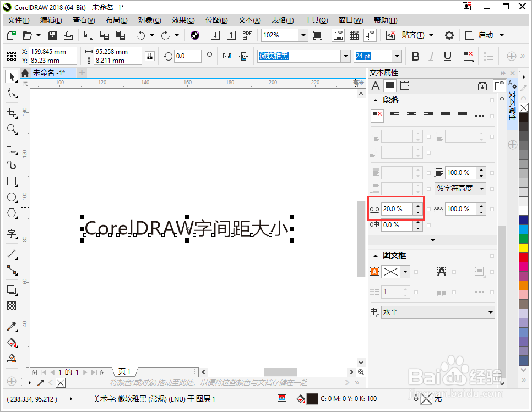The image size is (532, 412).
Task: Click the character spacing 20.0 % field
Action: pos(397,208)
